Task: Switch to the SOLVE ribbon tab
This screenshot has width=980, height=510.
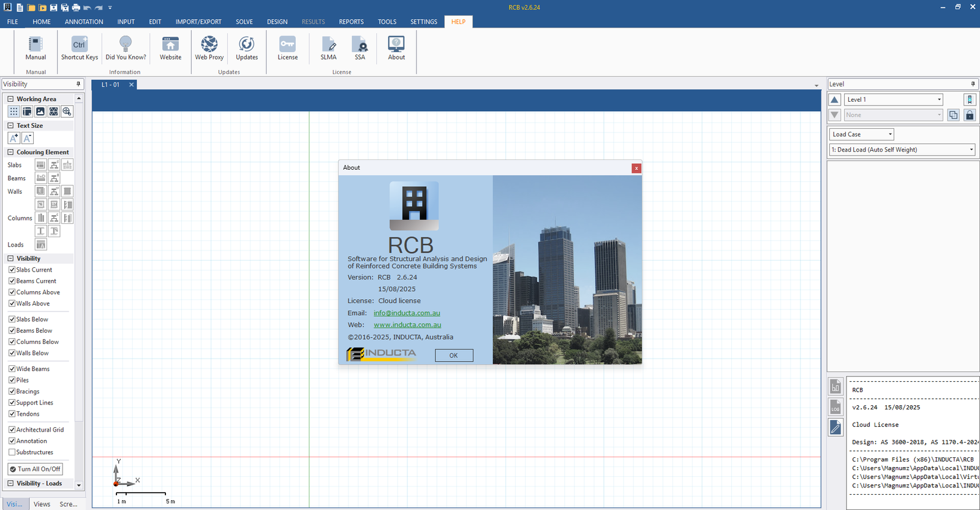Action: [x=244, y=21]
